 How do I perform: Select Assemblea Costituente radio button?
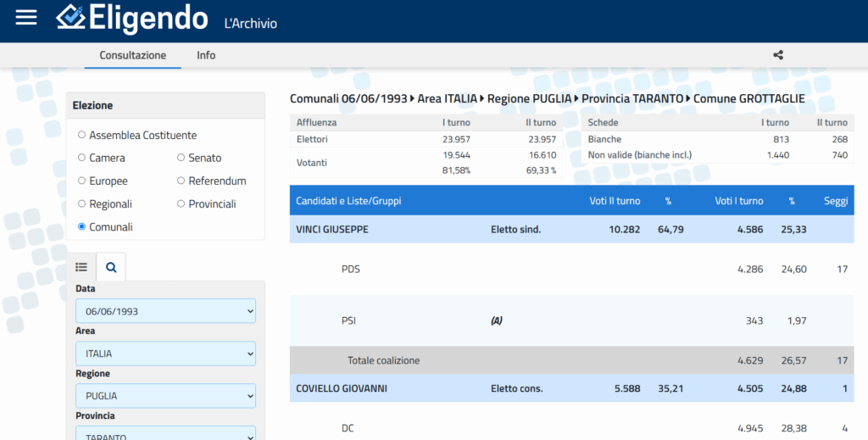(82, 135)
